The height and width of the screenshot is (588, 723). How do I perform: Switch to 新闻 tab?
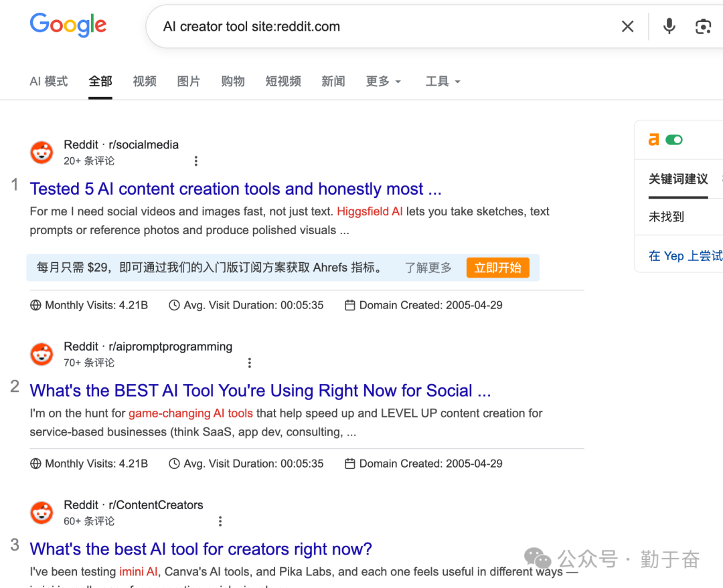point(333,82)
